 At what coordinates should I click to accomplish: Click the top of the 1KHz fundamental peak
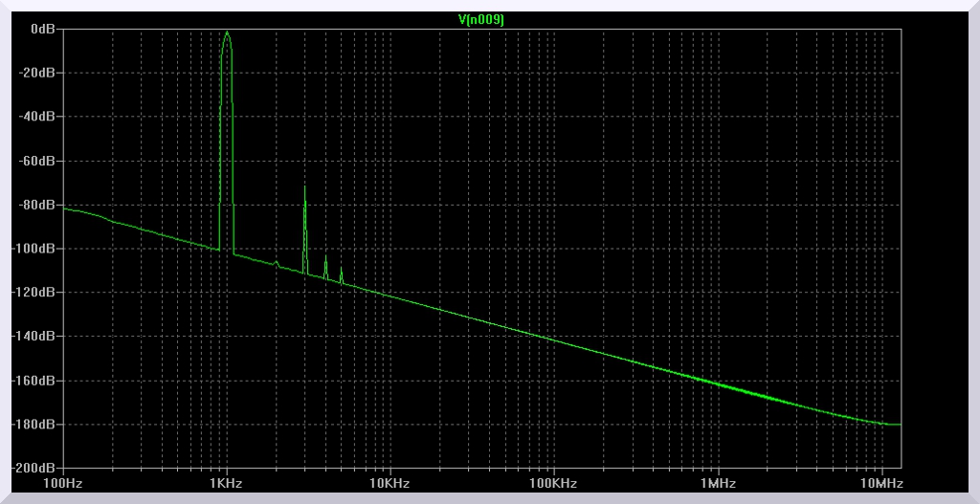click(227, 33)
